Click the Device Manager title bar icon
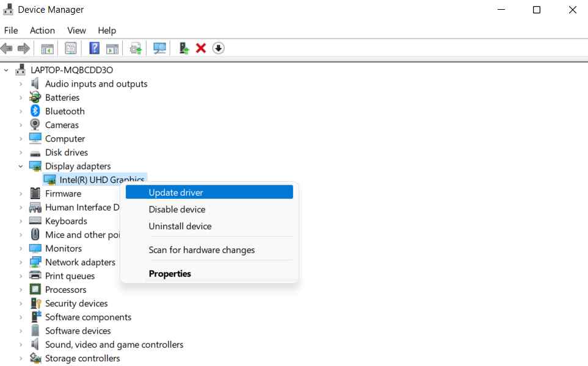The height and width of the screenshot is (366, 588). pyautogui.click(x=8, y=9)
